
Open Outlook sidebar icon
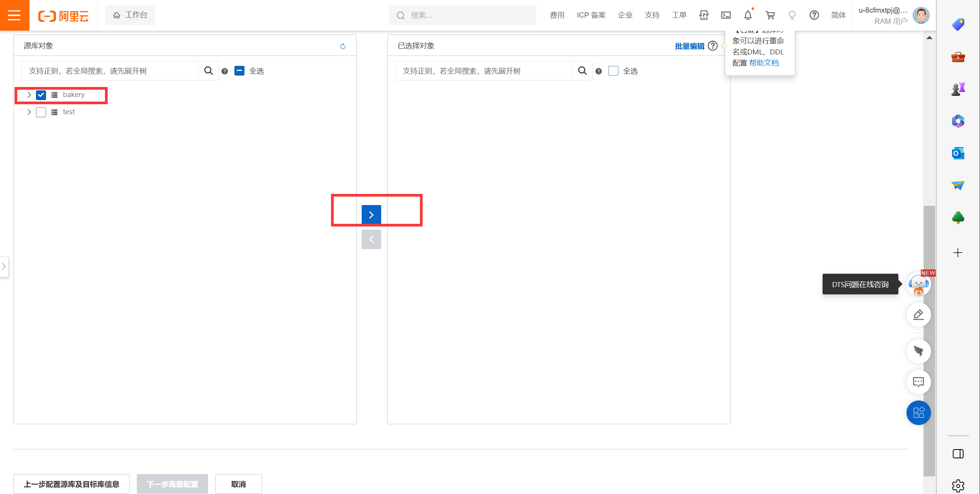(x=958, y=153)
